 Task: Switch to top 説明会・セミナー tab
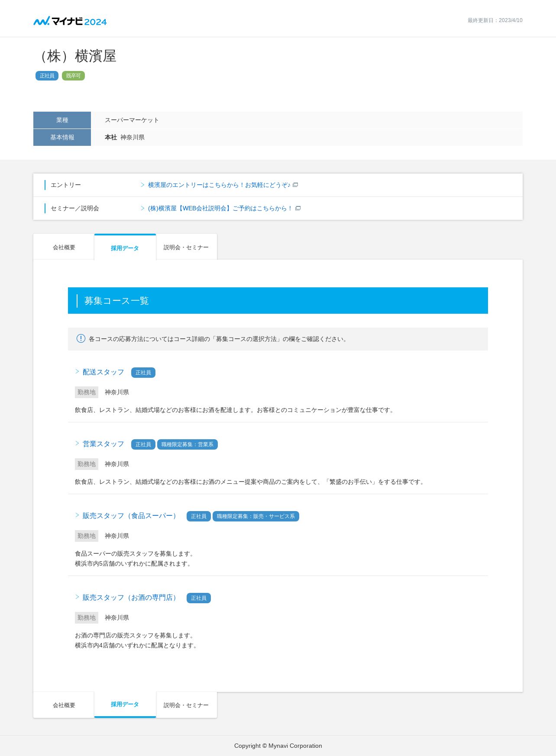(x=186, y=247)
